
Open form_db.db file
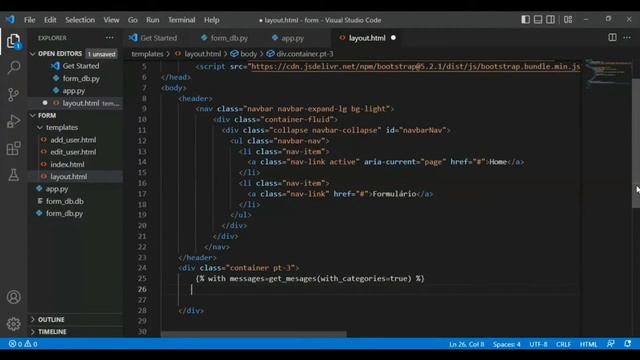pyautogui.click(x=64, y=201)
